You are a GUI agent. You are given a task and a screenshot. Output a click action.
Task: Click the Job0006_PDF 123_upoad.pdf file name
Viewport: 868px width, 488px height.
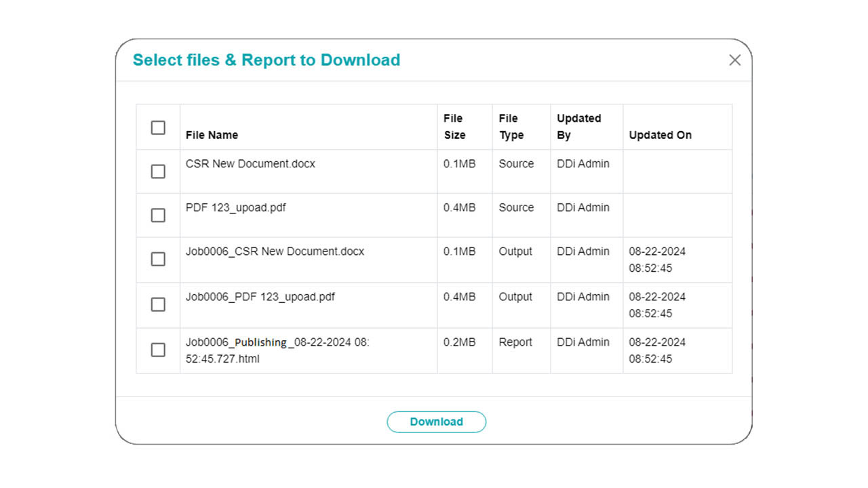[260, 297]
